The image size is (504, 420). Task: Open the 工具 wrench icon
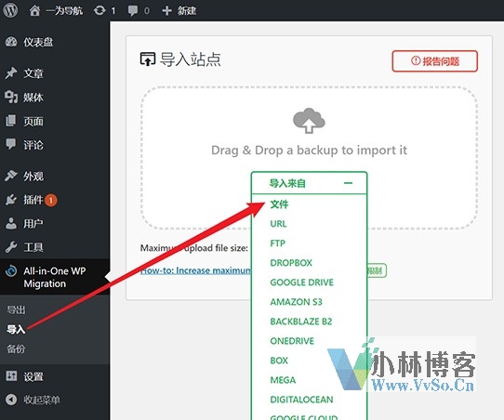click(x=11, y=247)
